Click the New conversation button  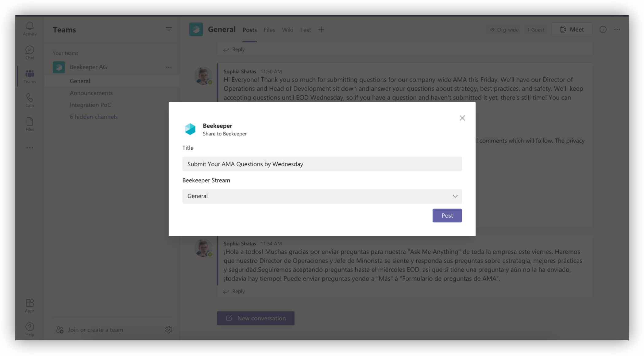[x=256, y=318]
